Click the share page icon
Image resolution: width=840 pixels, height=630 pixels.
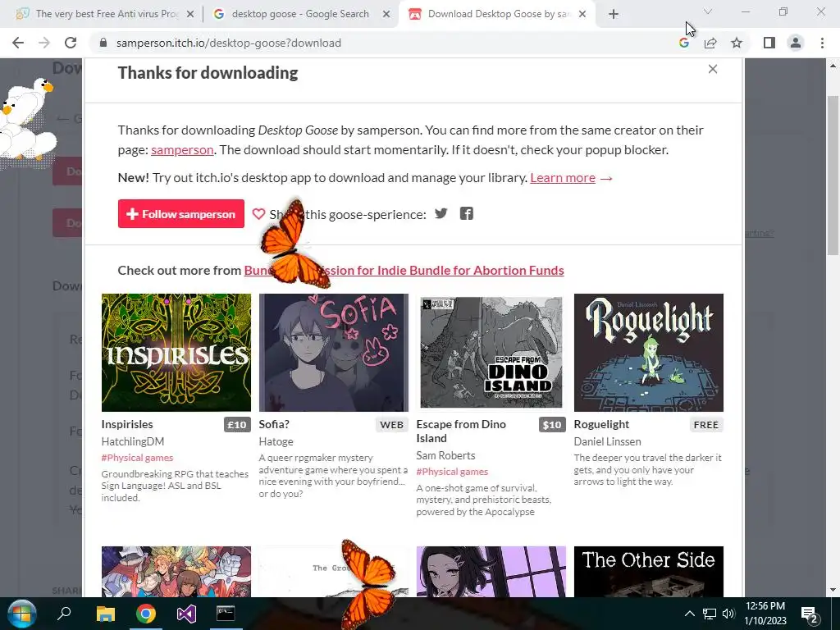pyautogui.click(x=710, y=43)
